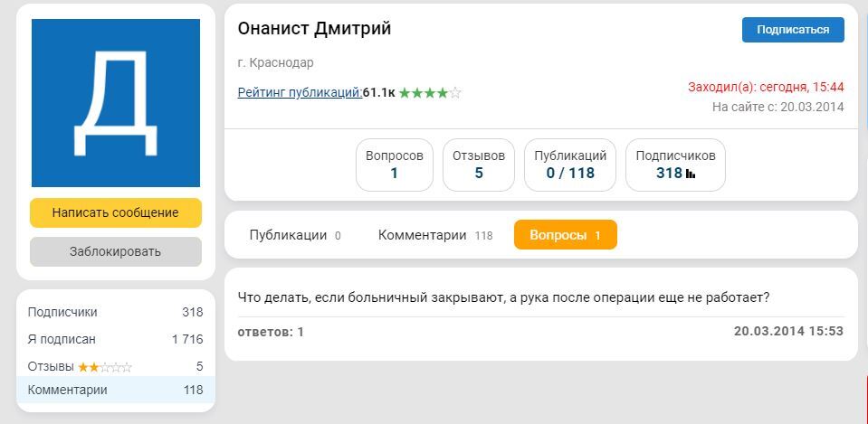Open "Подписчики" in the left sidebar
868x424 pixels.
62,312
